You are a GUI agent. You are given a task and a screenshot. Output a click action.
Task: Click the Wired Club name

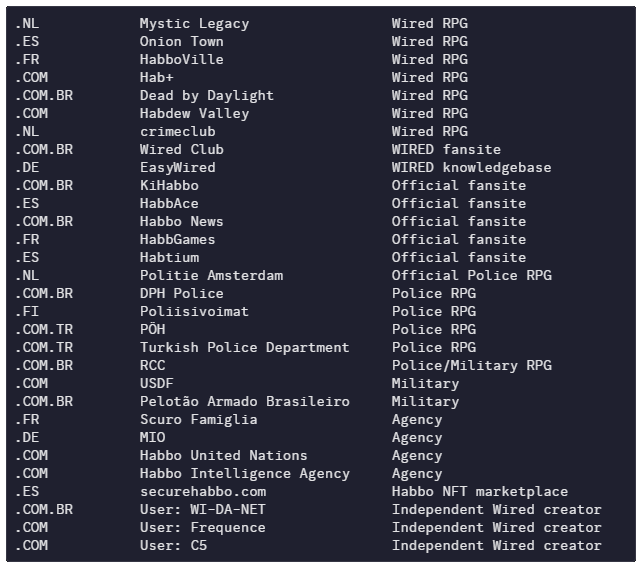tap(182, 149)
